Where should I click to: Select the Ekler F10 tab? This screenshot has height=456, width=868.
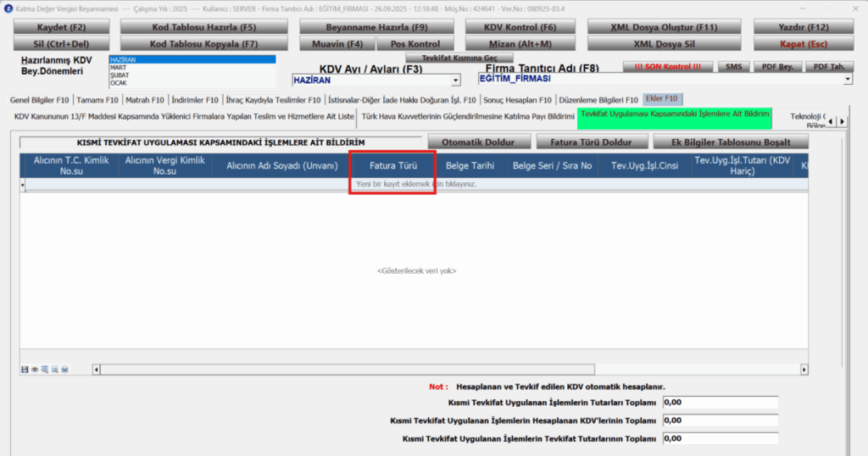tap(661, 98)
